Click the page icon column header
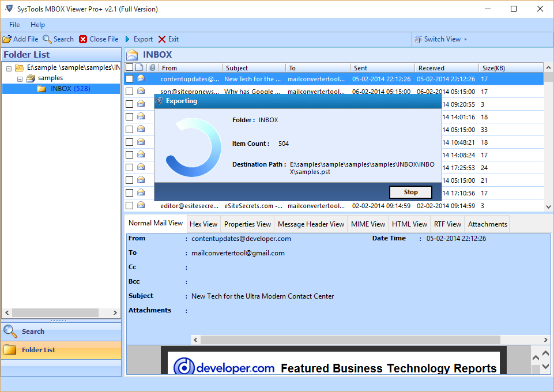 pos(139,67)
